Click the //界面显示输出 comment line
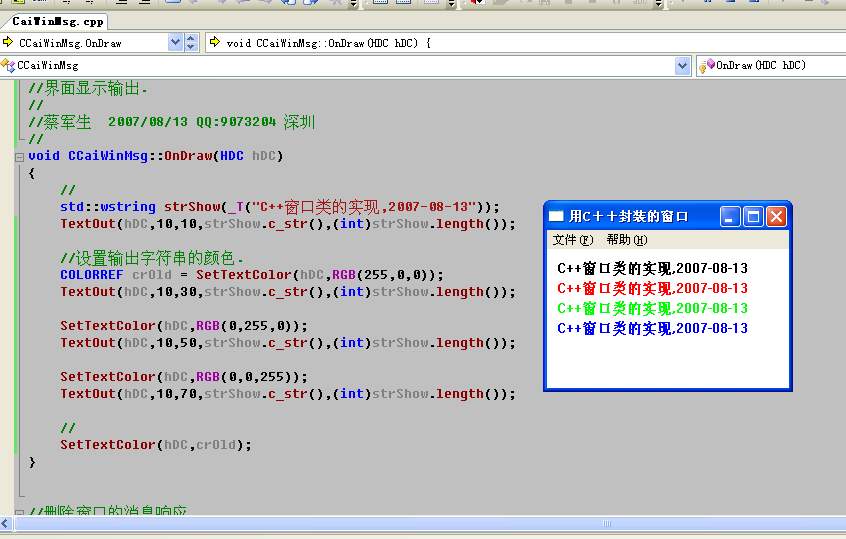Viewport: 846px width, 539px height. (88, 88)
